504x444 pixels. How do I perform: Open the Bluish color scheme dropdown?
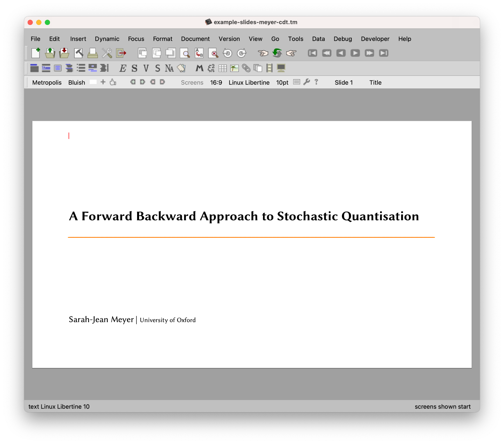click(77, 82)
